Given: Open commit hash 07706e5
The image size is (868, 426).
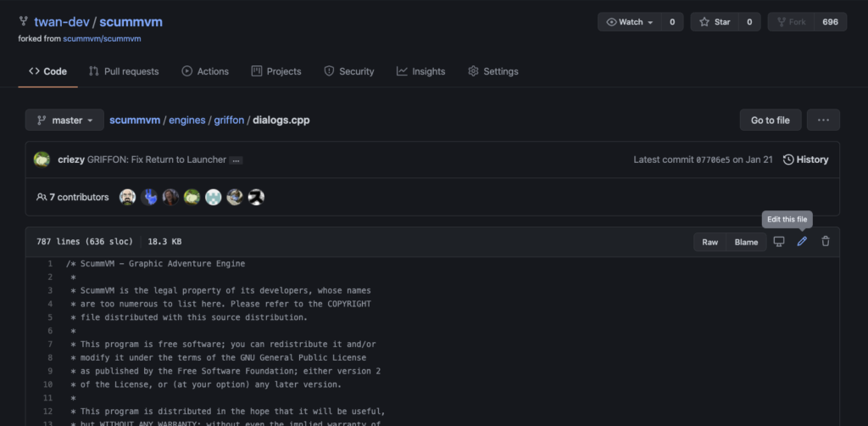Looking at the screenshot, I should coord(712,160).
